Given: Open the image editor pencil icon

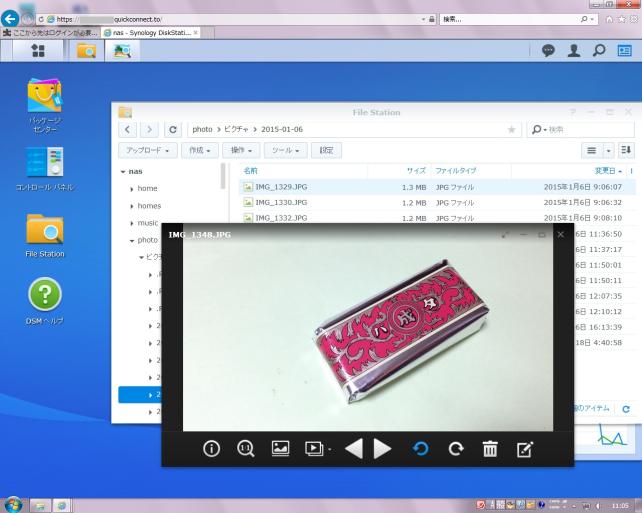Looking at the screenshot, I should (x=525, y=449).
